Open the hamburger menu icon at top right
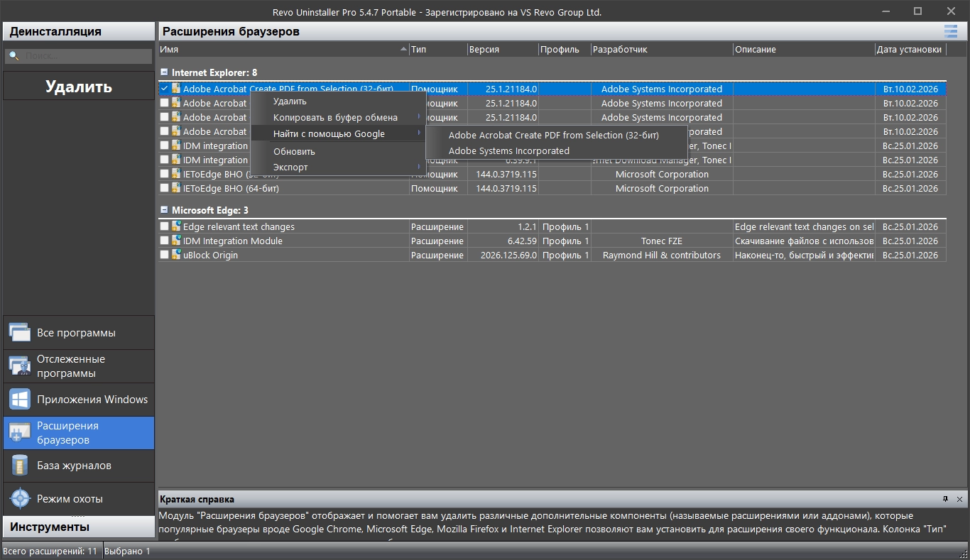970x560 pixels. pyautogui.click(x=950, y=31)
